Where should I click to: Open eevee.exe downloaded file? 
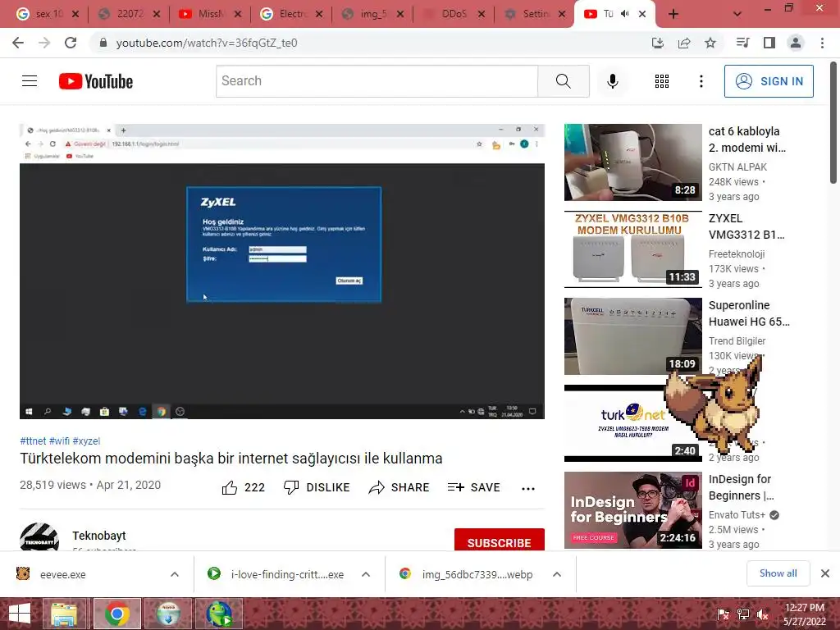pos(62,574)
